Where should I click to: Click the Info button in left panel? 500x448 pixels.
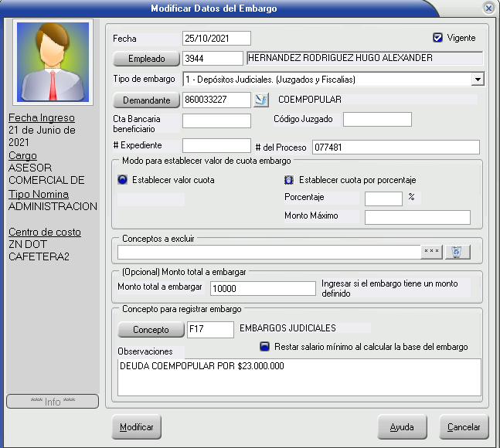pos(53,402)
